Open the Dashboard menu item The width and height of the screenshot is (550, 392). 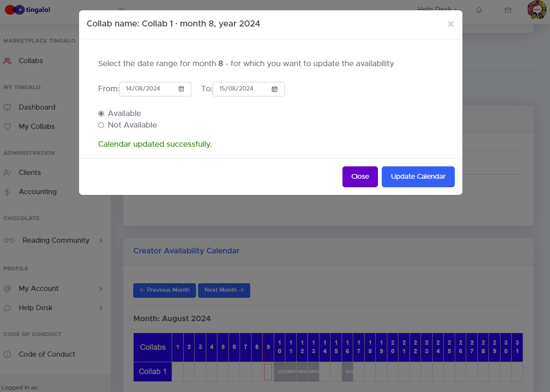[37, 107]
